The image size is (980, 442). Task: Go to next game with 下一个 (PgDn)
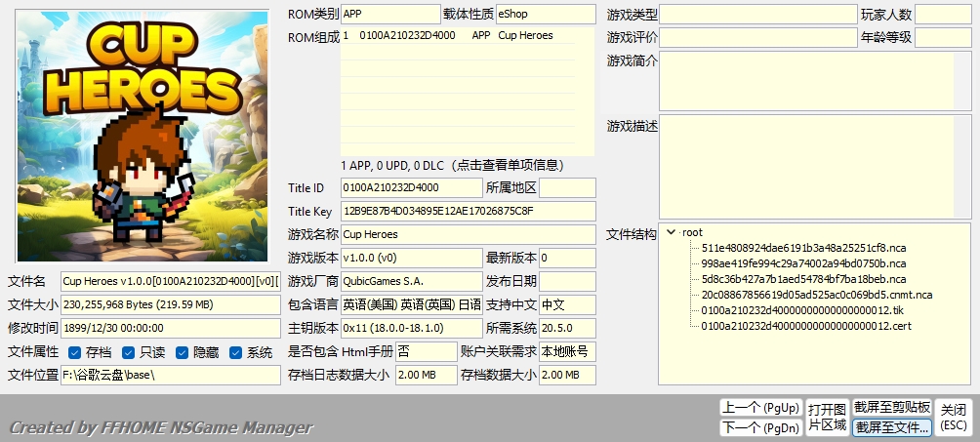click(760, 427)
